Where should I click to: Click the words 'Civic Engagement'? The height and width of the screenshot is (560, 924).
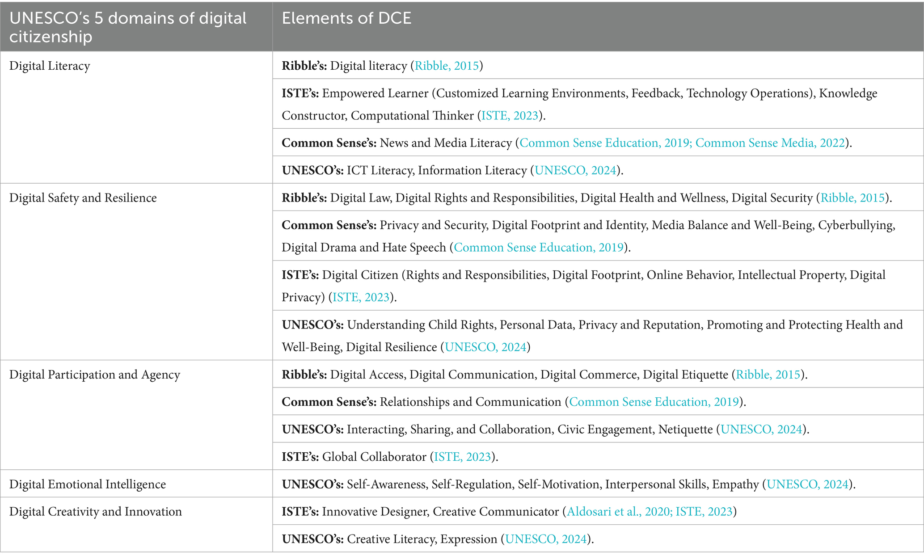pyautogui.click(x=605, y=429)
